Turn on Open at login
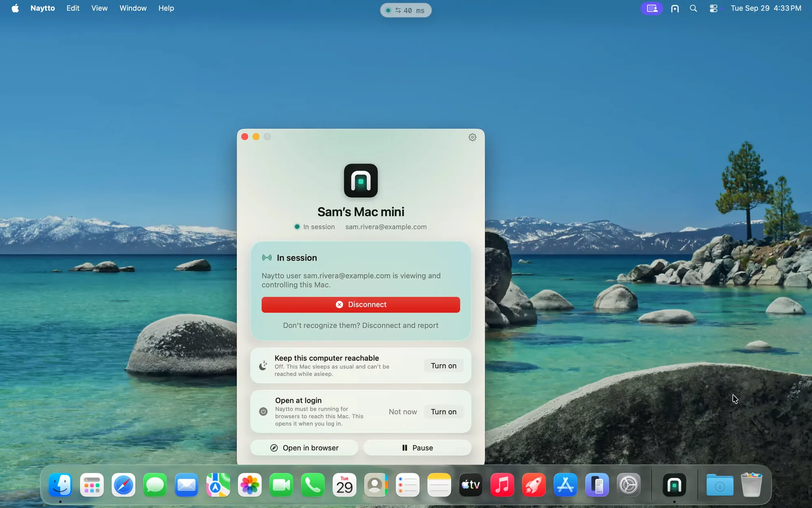Screen dimensions: 812x508 click(443, 412)
